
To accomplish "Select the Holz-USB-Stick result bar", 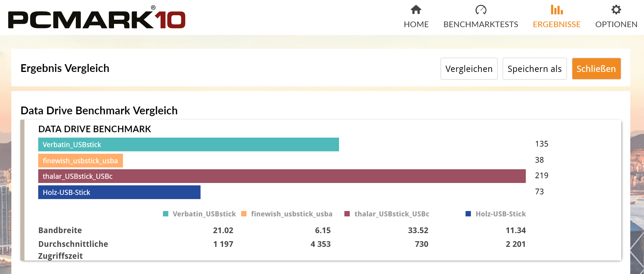I will [119, 192].
